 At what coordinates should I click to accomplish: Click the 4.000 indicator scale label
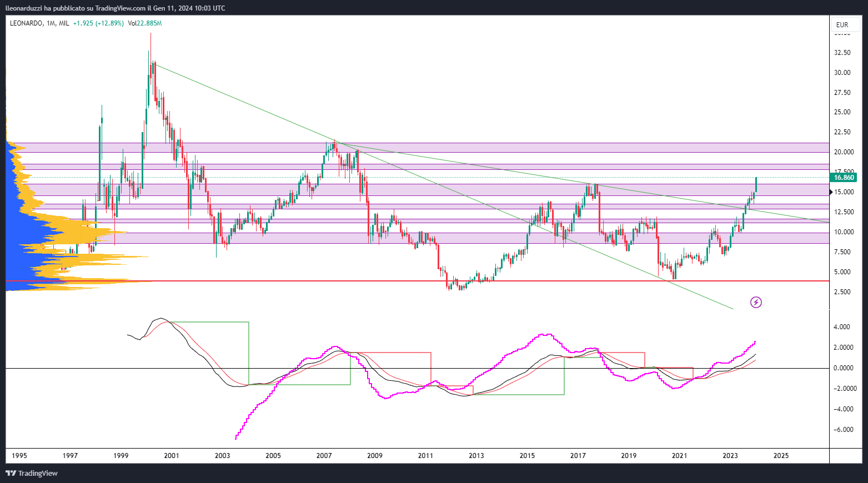pos(842,327)
